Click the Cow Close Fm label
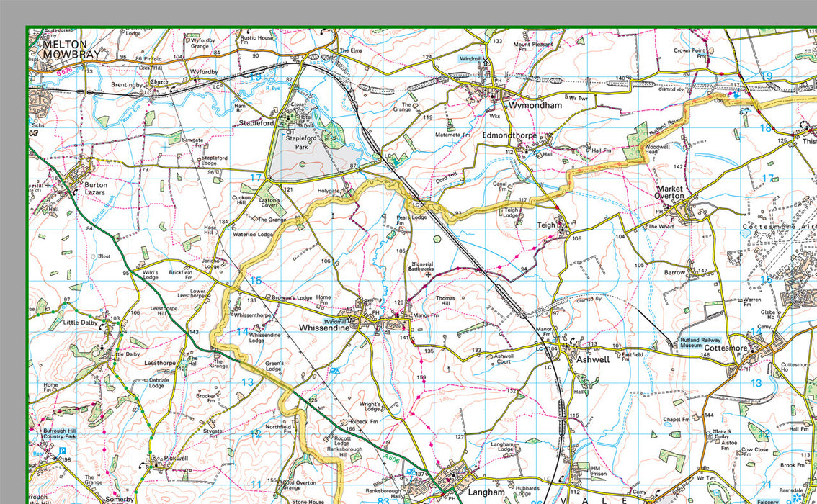This screenshot has width=817, height=504. 754,452
